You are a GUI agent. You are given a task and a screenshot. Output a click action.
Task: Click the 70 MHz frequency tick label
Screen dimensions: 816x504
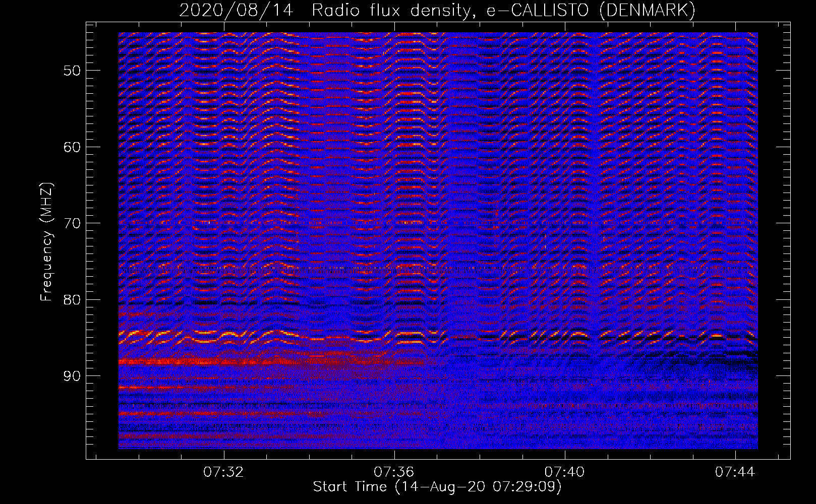pos(72,223)
